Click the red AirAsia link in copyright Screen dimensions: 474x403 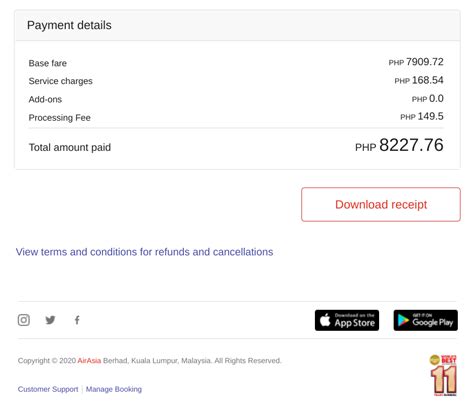click(89, 360)
